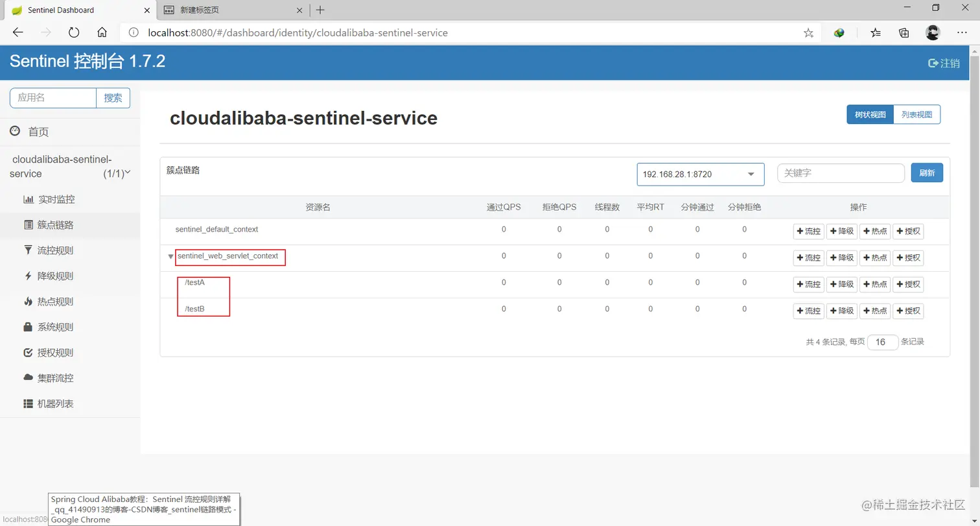Click the /testB resource name
Viewport: 980px width, 526px height.
[194, 309]
